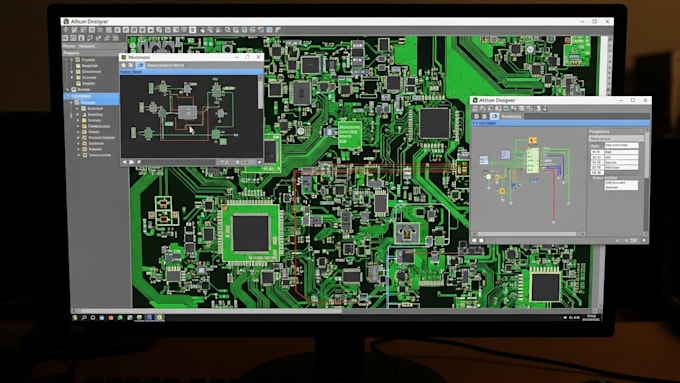This screenshot has width=680, height=383.
Task: Select the Projects panel header
Action: pos(91,53)
